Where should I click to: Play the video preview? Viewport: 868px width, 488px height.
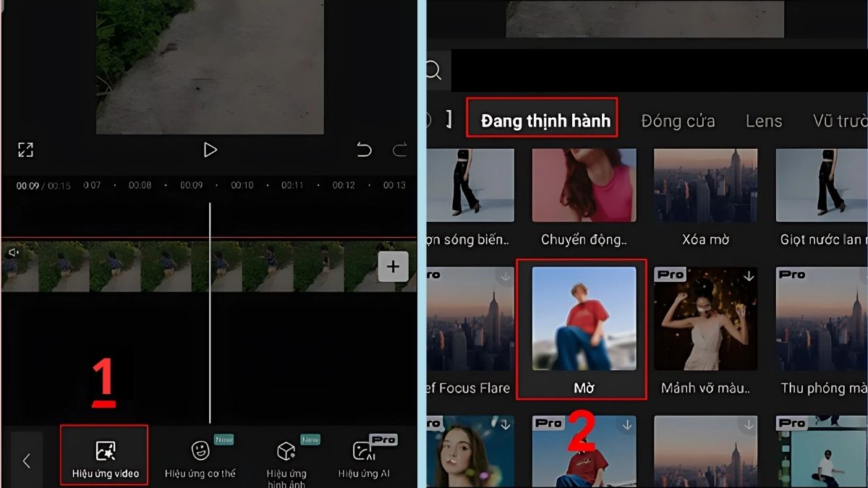(210, 150)
